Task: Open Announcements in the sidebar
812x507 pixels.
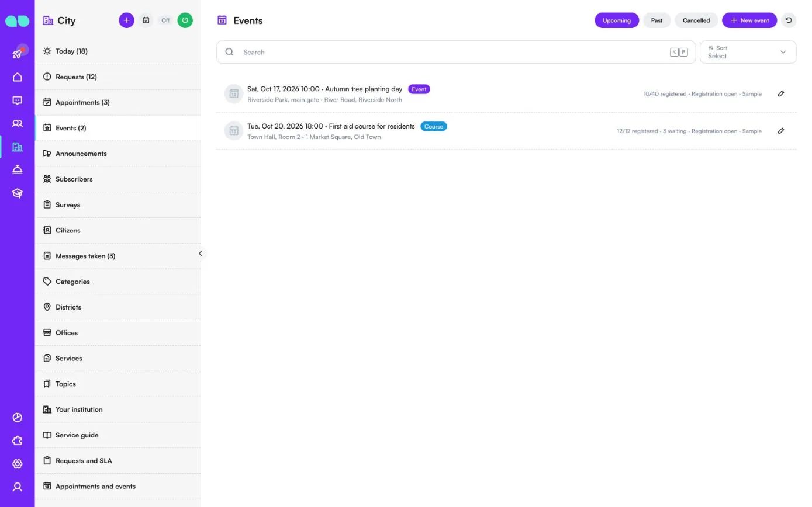Action: tap(118, 154)
